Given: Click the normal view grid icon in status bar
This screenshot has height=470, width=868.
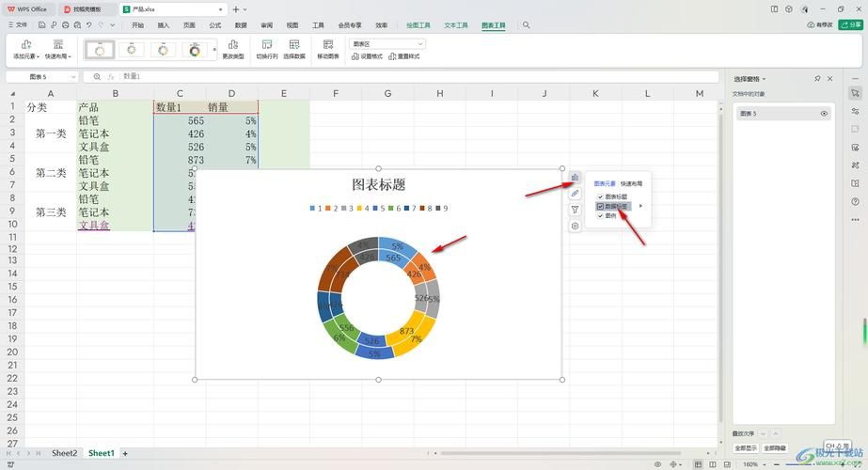Looking at the screenshot, I should click(698, 464).
